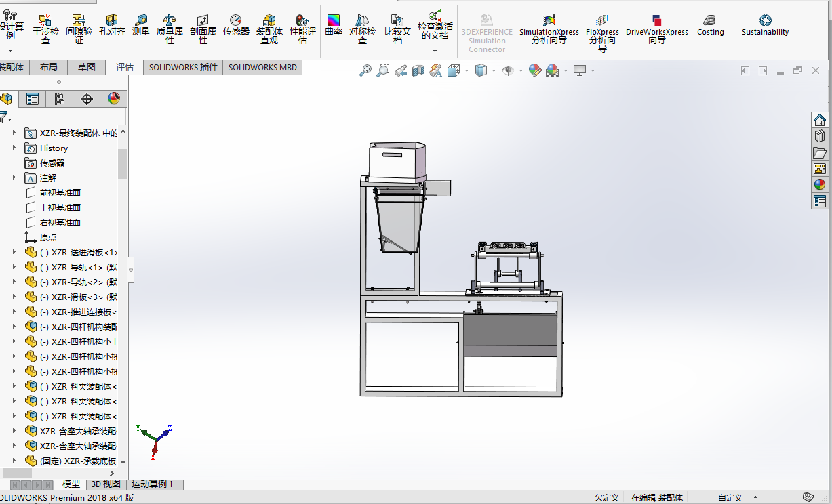Run 性能评估 performance evaluation
Image resolution: width=832 pixels, height=504 pixels.
(x=302, y=29)
